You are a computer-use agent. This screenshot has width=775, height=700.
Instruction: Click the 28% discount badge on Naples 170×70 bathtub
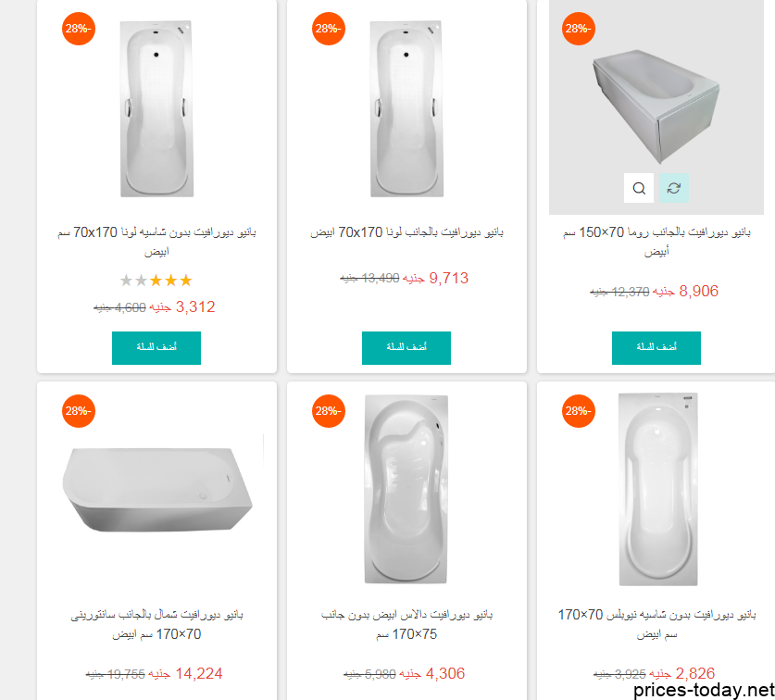579,411
